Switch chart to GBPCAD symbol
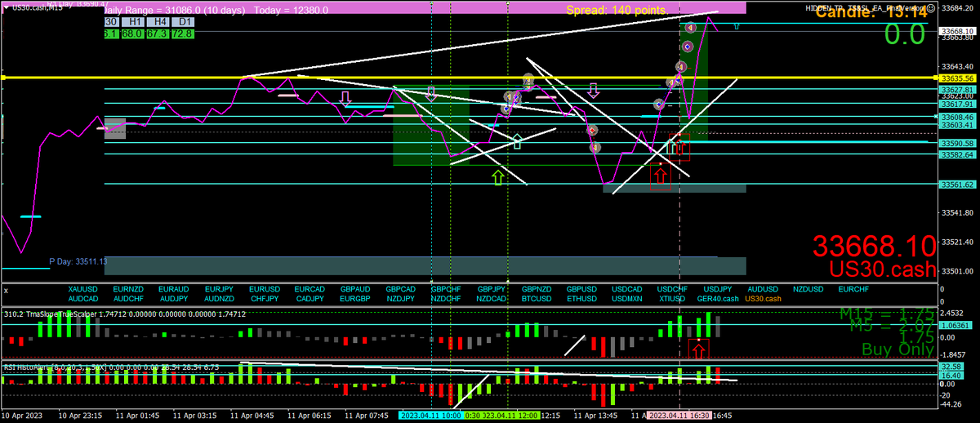 pos(400,290)
